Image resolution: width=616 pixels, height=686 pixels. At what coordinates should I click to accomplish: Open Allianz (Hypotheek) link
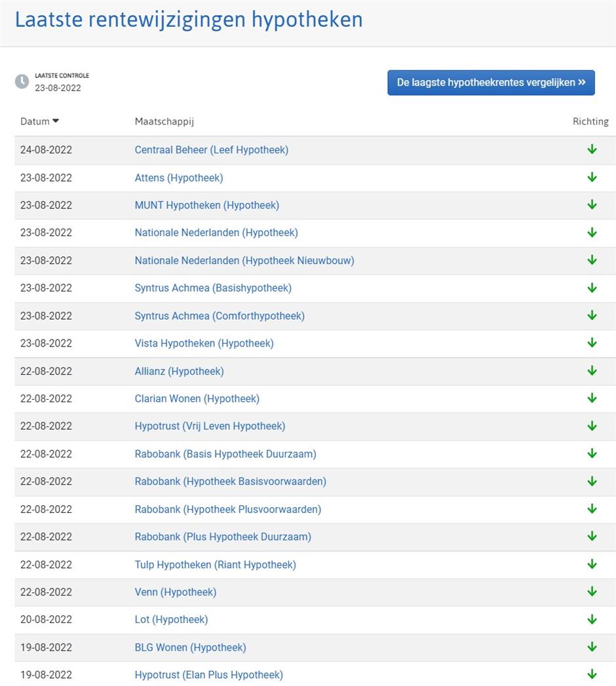click(x=180, y=371)
